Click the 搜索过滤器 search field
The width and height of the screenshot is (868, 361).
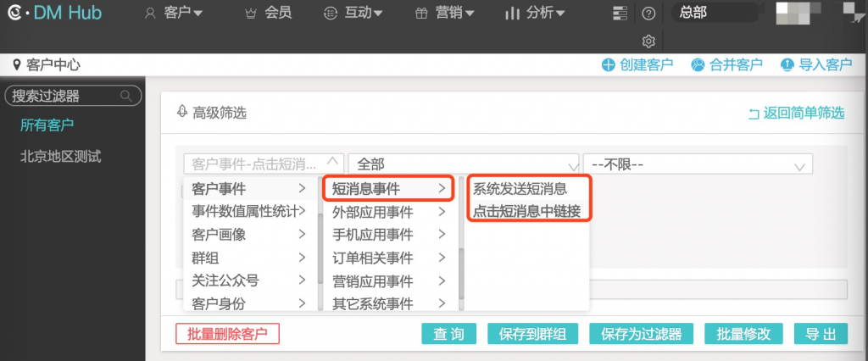click(x=64, y=95)
